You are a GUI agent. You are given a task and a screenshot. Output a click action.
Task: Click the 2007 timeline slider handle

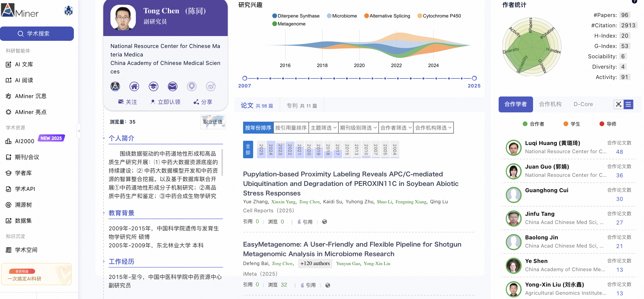click(245, 78)
